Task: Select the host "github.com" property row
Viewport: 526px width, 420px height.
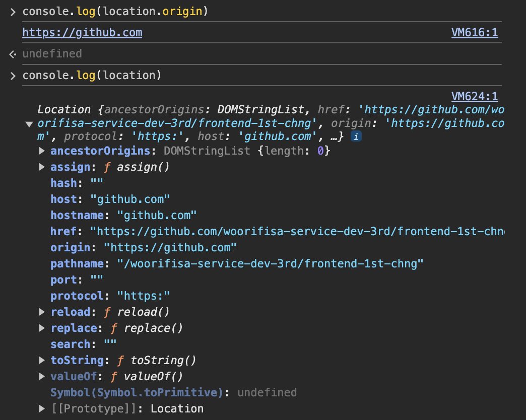Action: pos(110,199)
